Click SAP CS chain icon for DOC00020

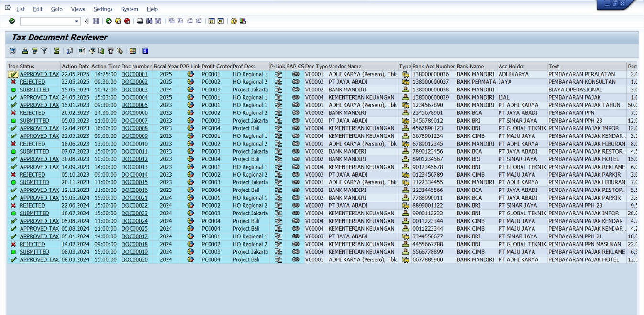[296, 259]
